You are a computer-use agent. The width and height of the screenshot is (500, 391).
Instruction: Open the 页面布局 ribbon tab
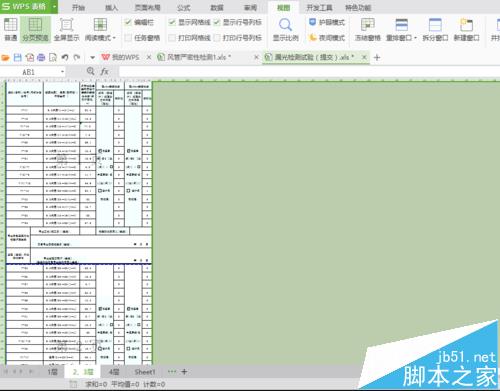coord(147,8)
